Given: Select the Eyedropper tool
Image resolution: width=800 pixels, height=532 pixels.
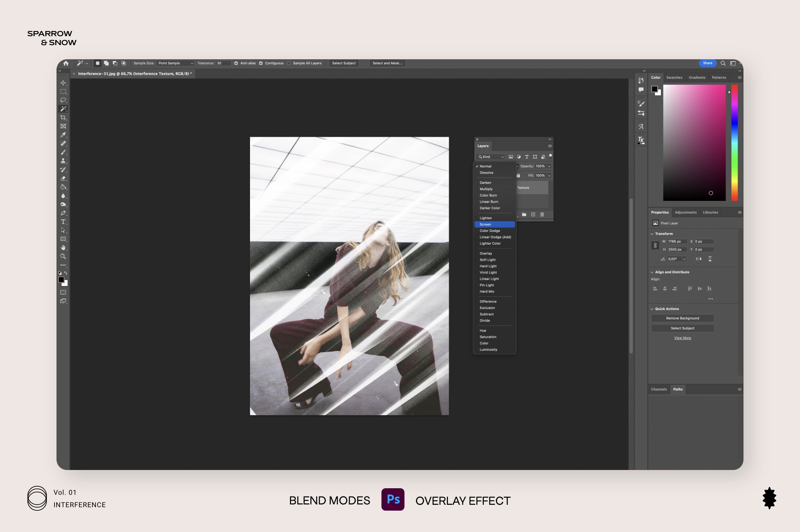Looking at the screenshot, I should (63, 135).
